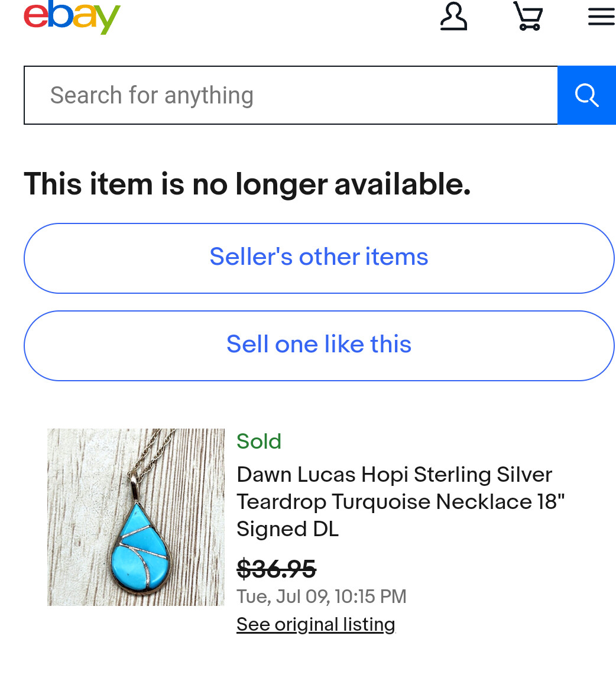
Task: Click 'Signed DL' text in listing title
Action: tap(288, 529)
